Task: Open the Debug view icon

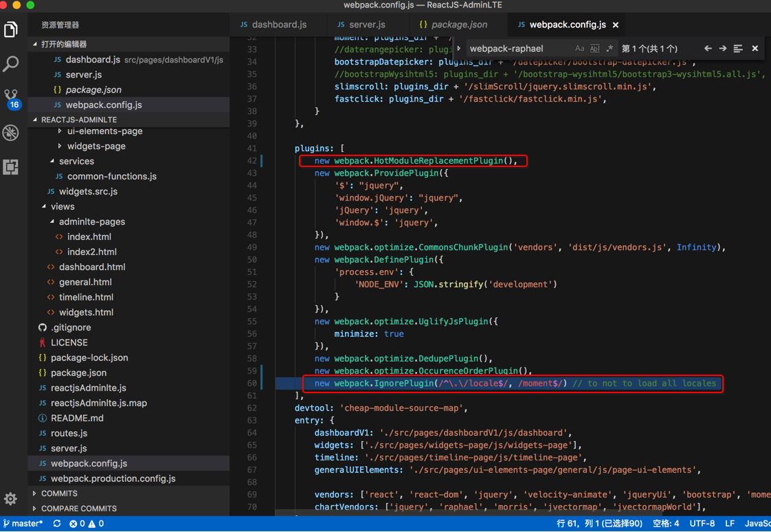Action: click(x=11, y=132)
